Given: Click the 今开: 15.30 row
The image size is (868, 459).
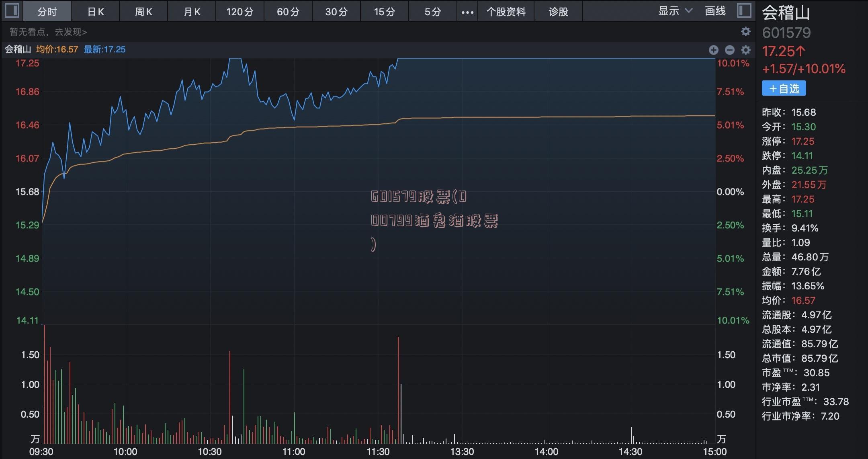Looking at the screenshot, I should (x=789, y=127).
